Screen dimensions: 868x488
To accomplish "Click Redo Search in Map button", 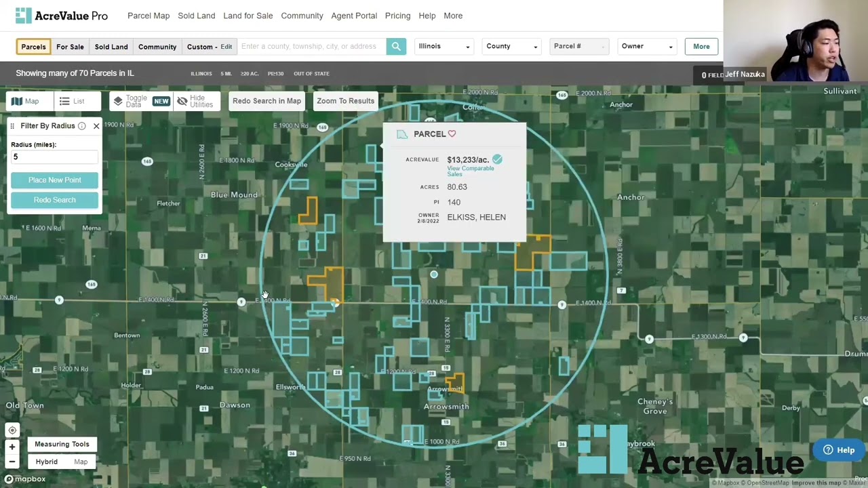I will click(x=267, y=101).
